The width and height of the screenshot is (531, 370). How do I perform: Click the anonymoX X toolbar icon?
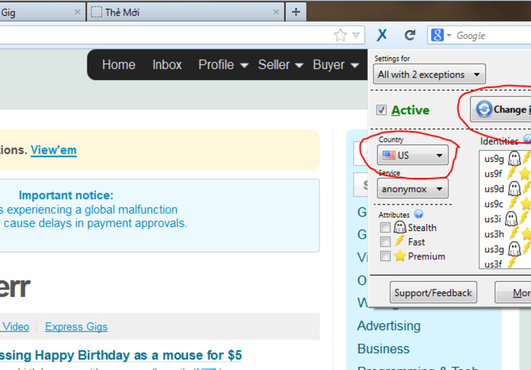coord(382,35)
